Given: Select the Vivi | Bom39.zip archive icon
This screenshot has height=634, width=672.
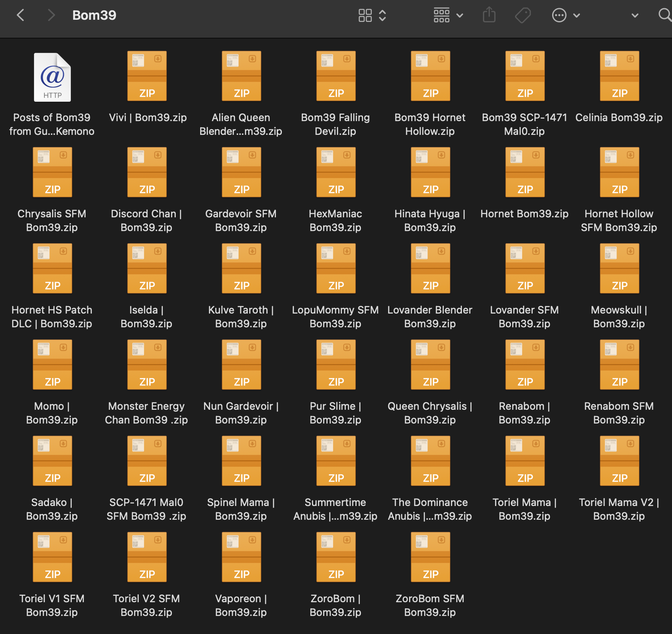Looking at the screenshot, I should (147, 76).
